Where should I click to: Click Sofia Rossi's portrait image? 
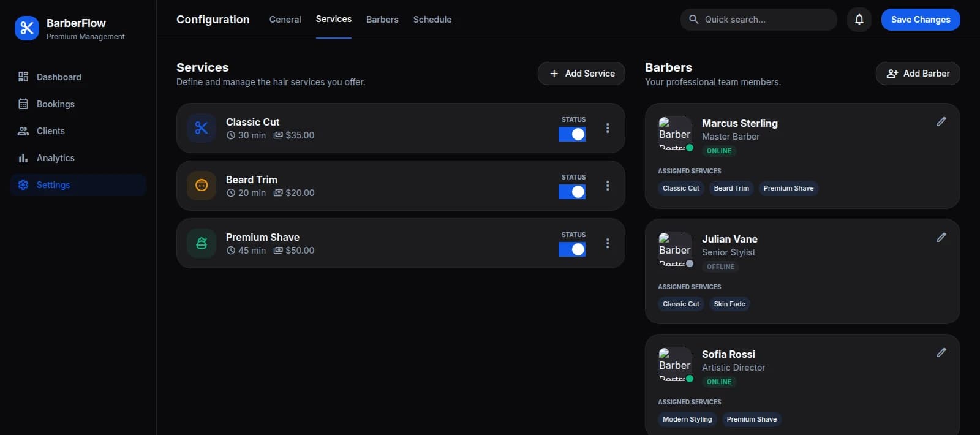(x=675, y=364)
